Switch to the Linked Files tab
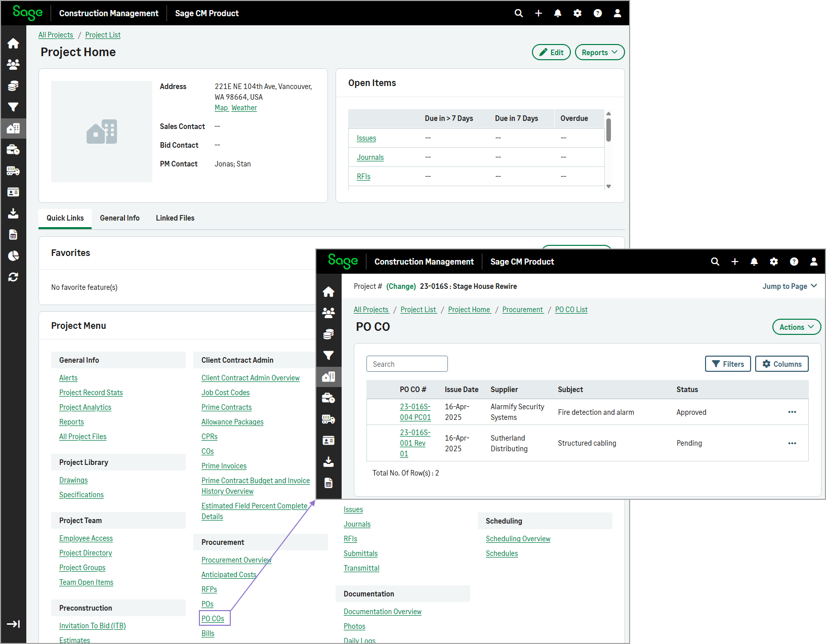This screenshot has width=826, height=644. (x=175, y=218)
